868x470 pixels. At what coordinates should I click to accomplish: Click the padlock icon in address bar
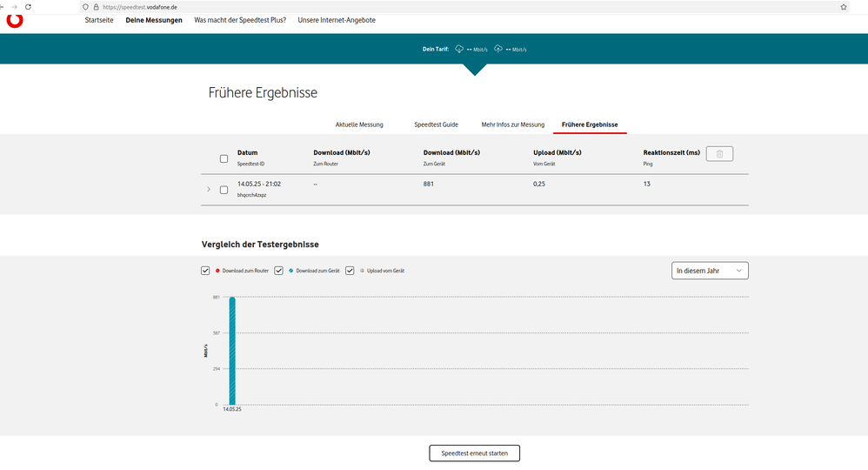point(94,6)
